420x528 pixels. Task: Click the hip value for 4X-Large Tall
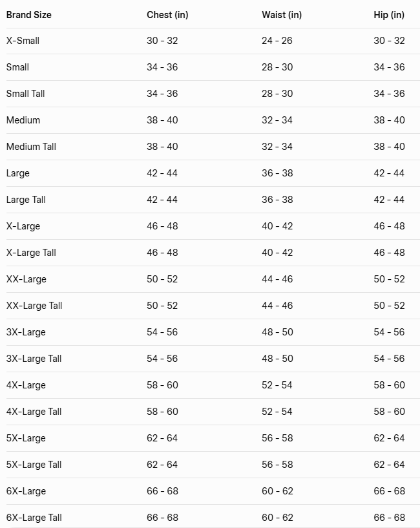pyautogui.click(x=389, y=412)
